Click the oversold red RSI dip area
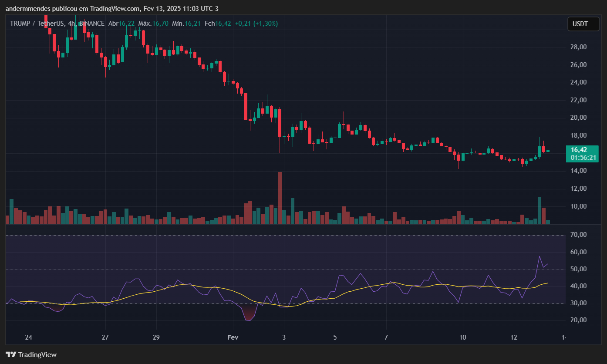607x364 pixels. point(249,313)
